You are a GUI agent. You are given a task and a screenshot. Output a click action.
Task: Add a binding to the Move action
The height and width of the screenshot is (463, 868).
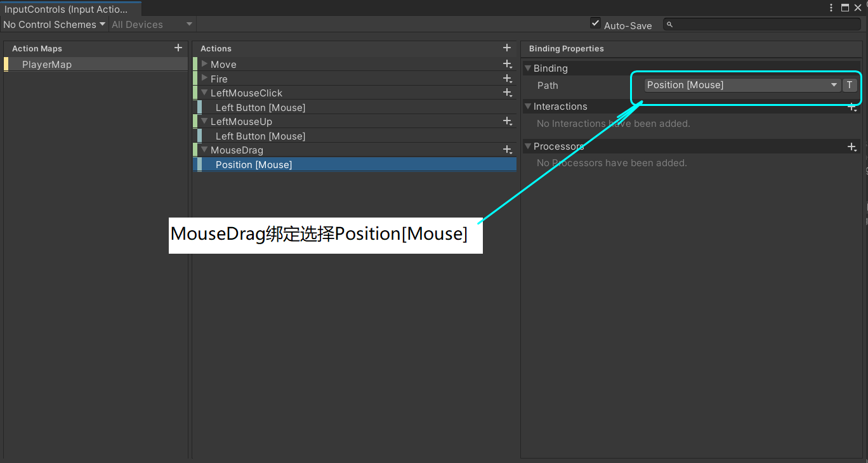click(507, 64)
